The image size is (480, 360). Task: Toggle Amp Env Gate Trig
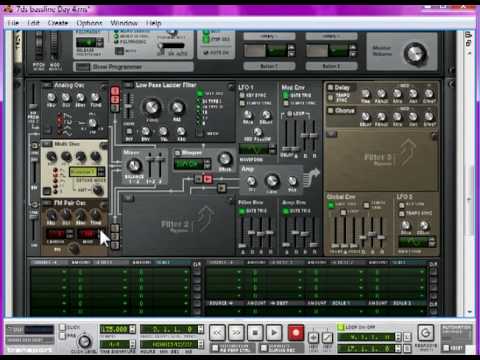[286, 211]
